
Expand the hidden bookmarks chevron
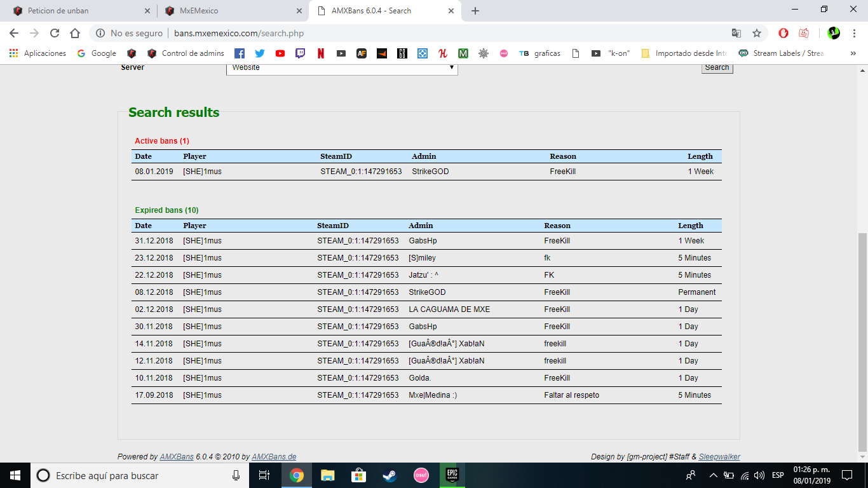coord(853,53)
